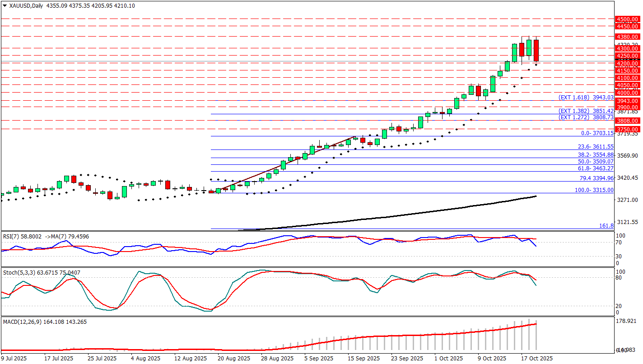Select the 4500.00 red price label
Viewport: 643px width, 364px height.
pyautogui.click(x=628, y=19)
